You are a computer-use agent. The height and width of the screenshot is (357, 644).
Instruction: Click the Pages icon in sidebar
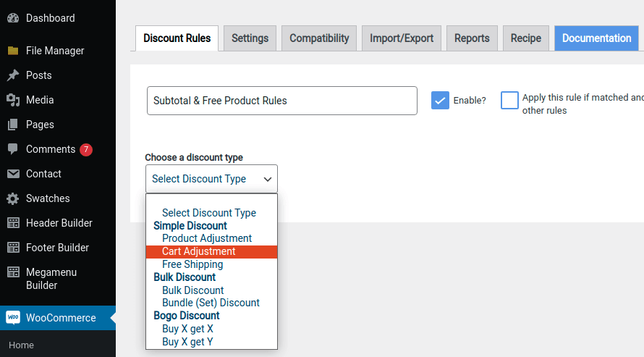pyautogui.click(x=13, y=125)
